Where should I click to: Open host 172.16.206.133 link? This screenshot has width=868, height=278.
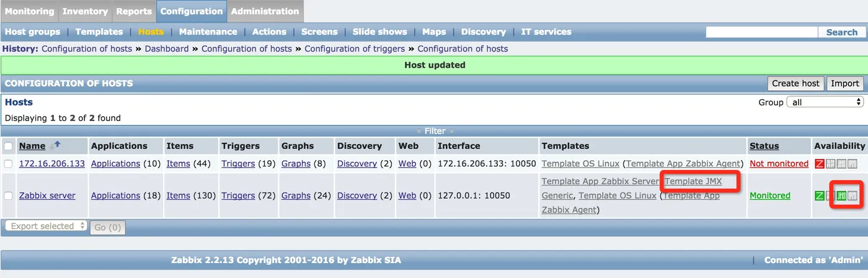click(52, 164)
